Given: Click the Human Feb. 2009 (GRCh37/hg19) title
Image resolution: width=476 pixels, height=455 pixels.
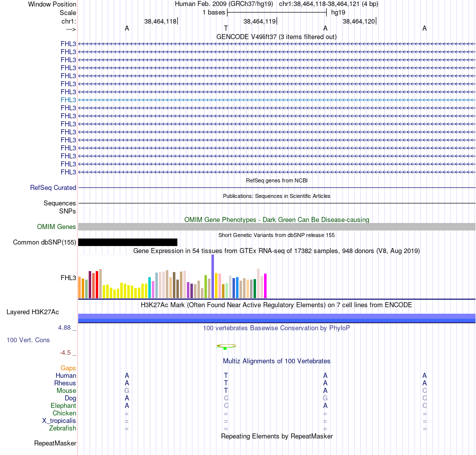Looking at the screenshot, I should coord(224,4).
